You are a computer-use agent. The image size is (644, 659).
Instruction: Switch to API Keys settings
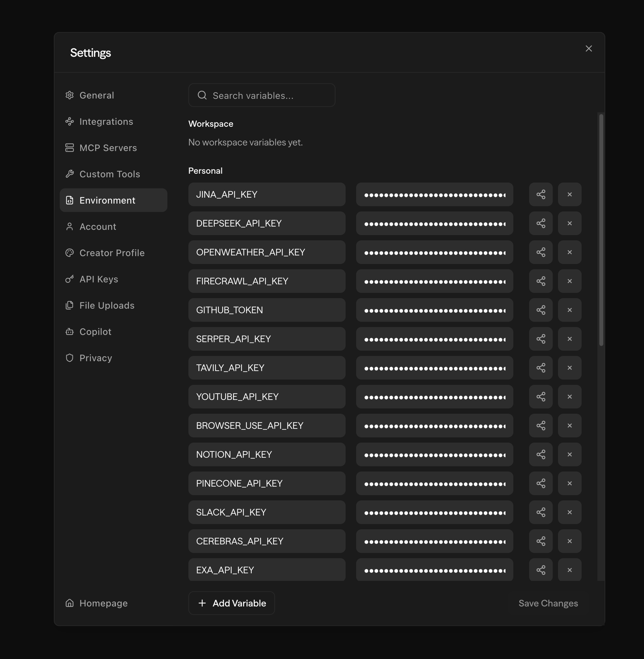(x=98, y=279)
